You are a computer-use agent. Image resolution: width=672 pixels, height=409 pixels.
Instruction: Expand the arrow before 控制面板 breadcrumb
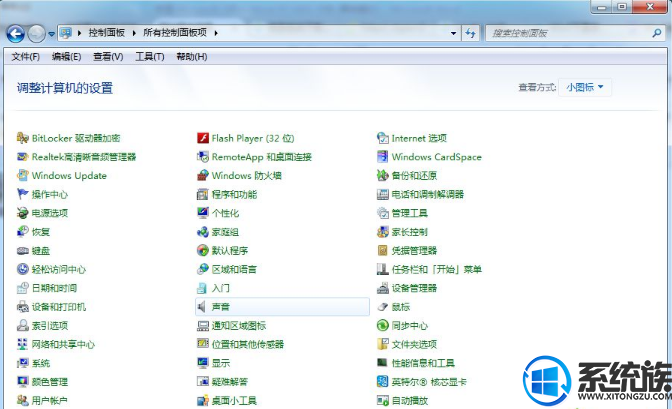(x=80, y=33)
